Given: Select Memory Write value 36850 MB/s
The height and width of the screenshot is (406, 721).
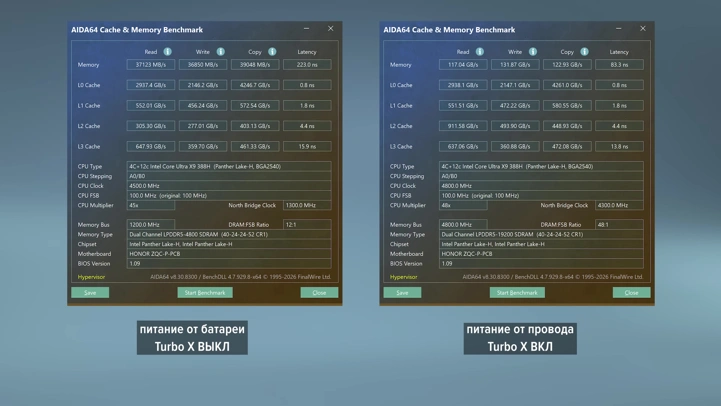Looking at the screenshot, I should pos(203,65).
